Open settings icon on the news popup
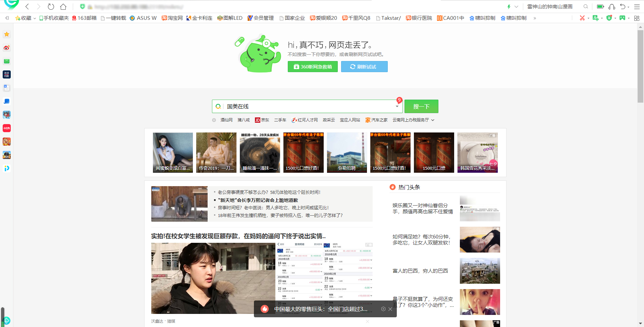This screenshot has height=327, width=644. (x=383, y=309)
